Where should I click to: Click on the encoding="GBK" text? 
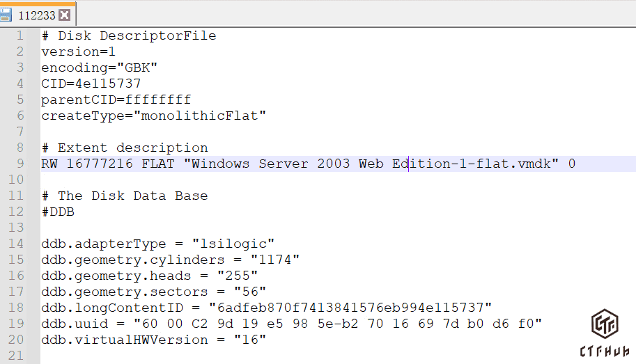(x=99, y=68)
